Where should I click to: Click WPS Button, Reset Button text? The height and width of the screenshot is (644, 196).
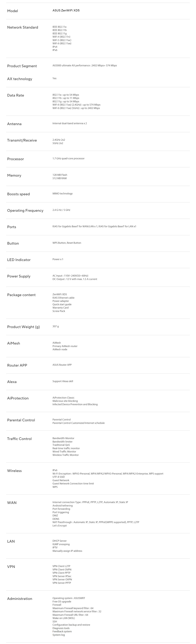(x=67, y=243)
